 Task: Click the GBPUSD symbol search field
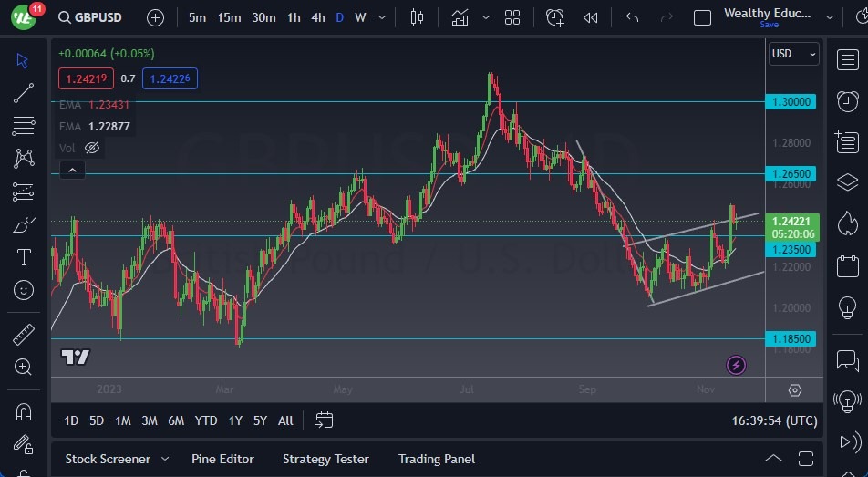point(92,17)
